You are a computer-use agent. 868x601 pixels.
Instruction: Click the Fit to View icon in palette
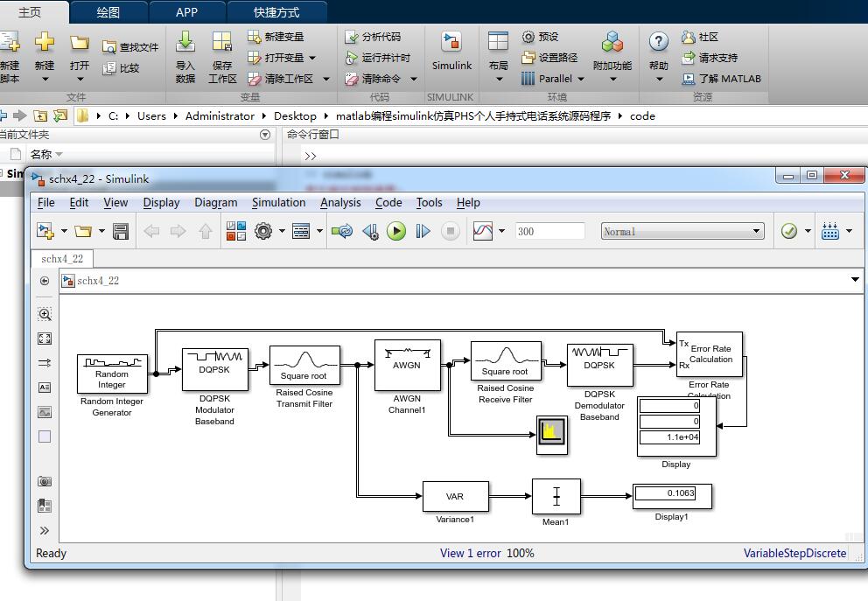click(x=45, y=339)
